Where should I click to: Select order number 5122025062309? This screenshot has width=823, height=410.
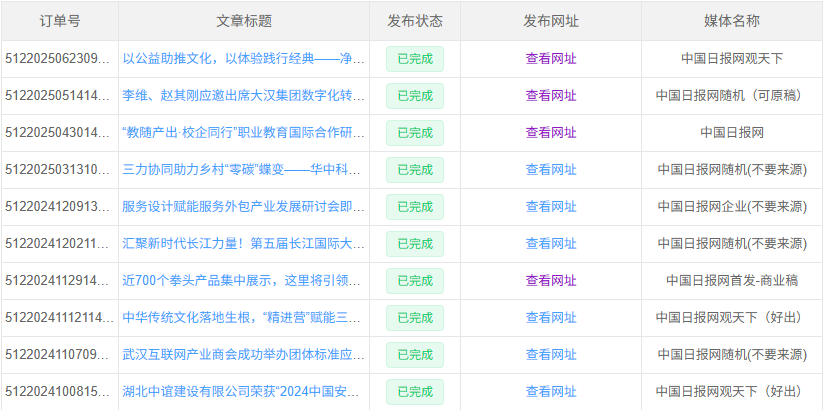tap(59, 59)
